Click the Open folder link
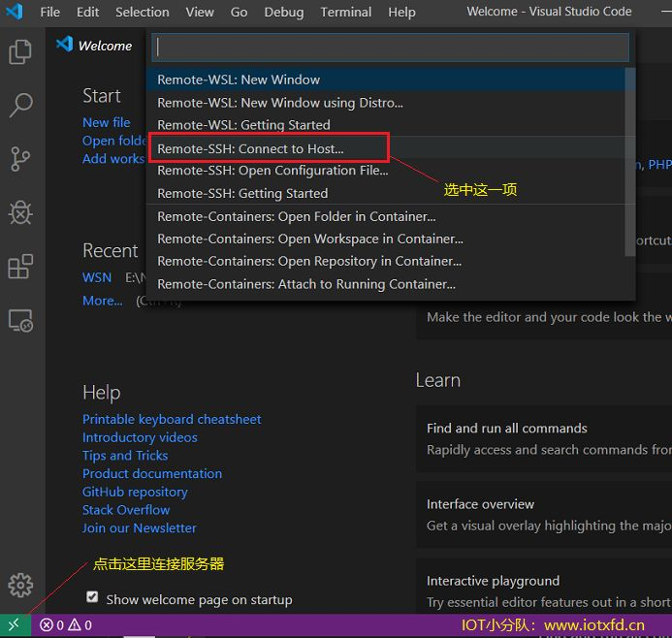Image resolution: width=672 pixels, height=638 pixels. point(114,141)
